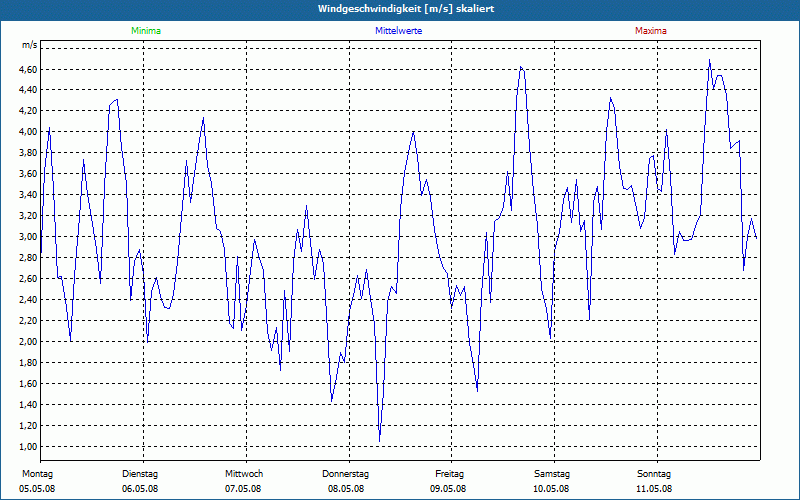Click the 05.05.08 date label
The image size is (800, 500).
37,489
